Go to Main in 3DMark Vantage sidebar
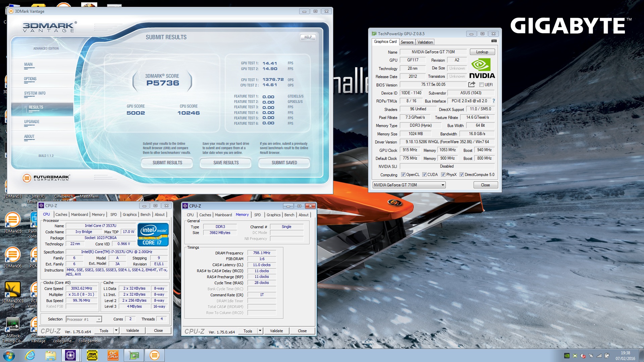Viewport: 644px width, 362px height. click(29, 65)
